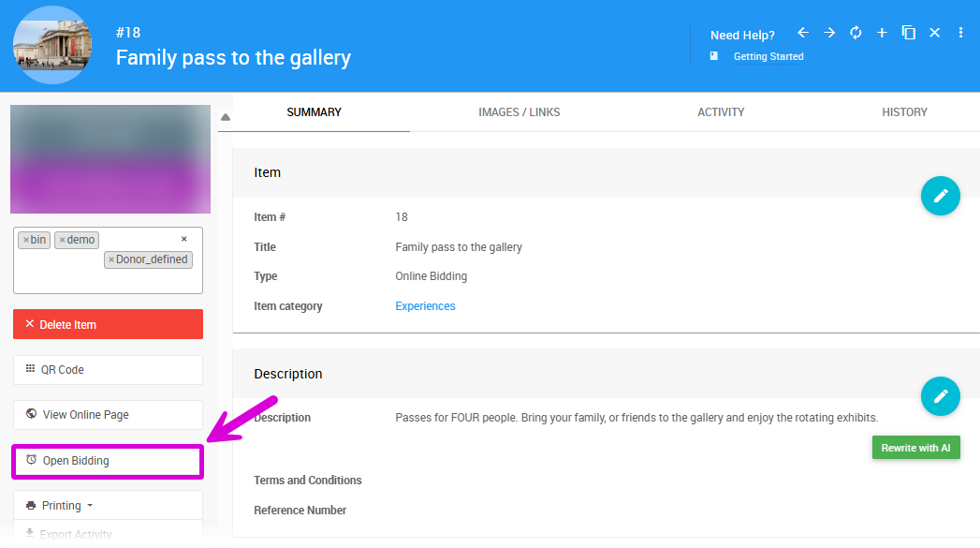Remove the 'demo' tag
This screenshot has height=548, width=980.
pos(62,240)
